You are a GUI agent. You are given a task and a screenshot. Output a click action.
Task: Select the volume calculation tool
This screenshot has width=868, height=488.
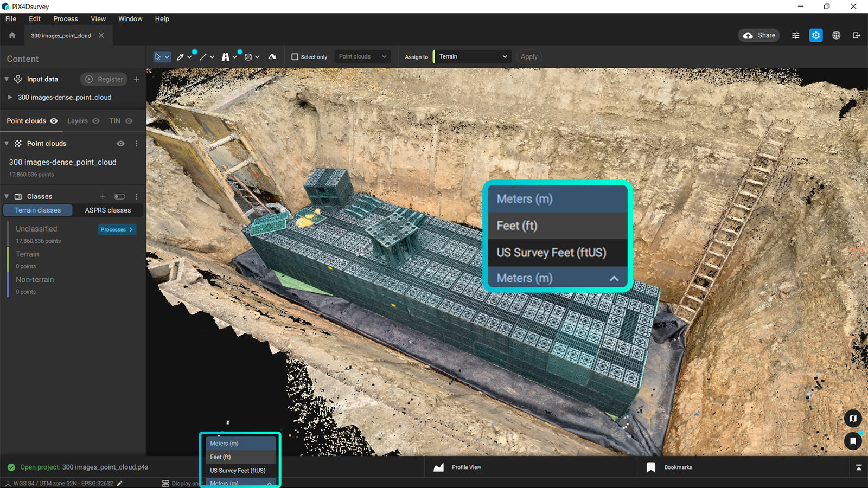pos(248,57)
